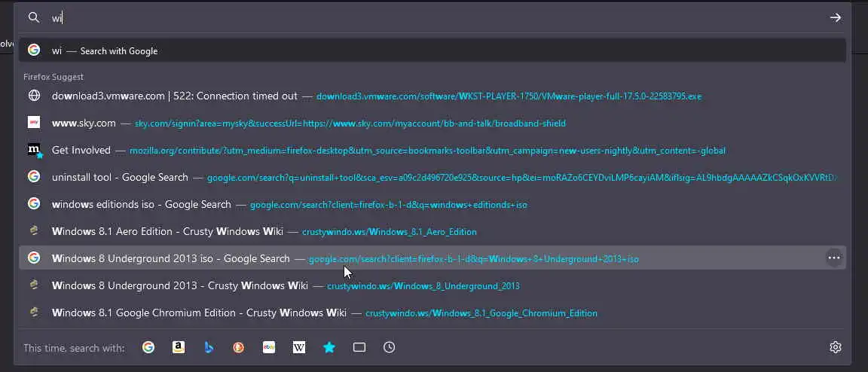
Task: Click the search magnifier icon in address bar
Action: coord(34,18)
